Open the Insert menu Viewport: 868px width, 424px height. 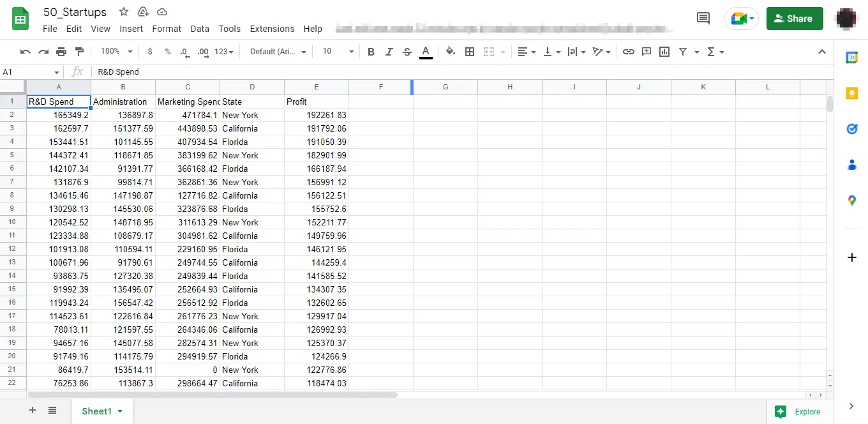(x=131, y=29)
